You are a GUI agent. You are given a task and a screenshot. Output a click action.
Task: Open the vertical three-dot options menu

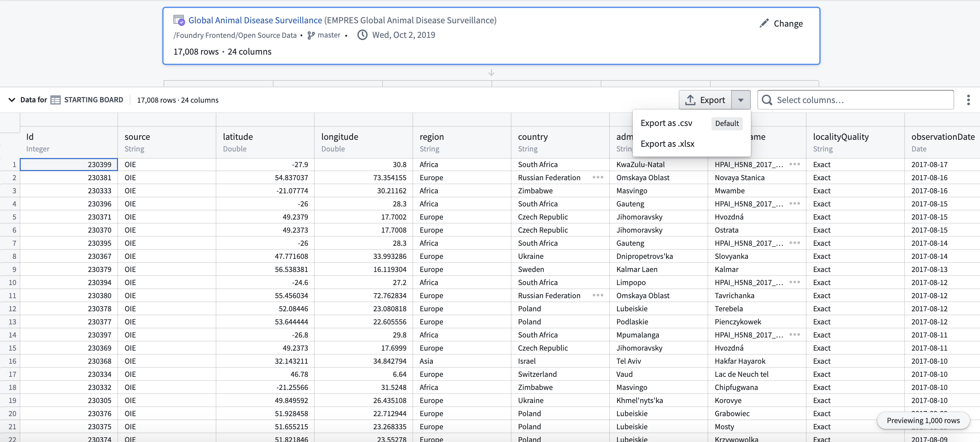968,100
